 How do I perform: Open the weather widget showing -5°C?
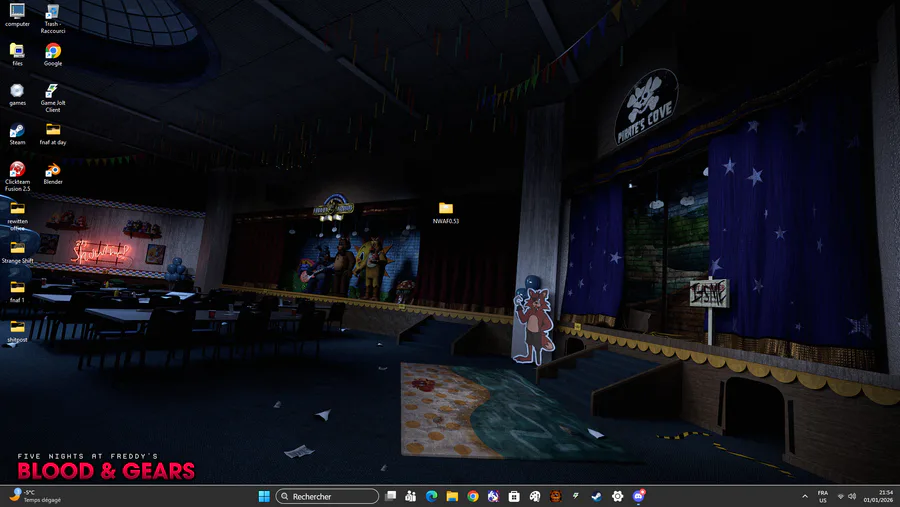[34, 496]
